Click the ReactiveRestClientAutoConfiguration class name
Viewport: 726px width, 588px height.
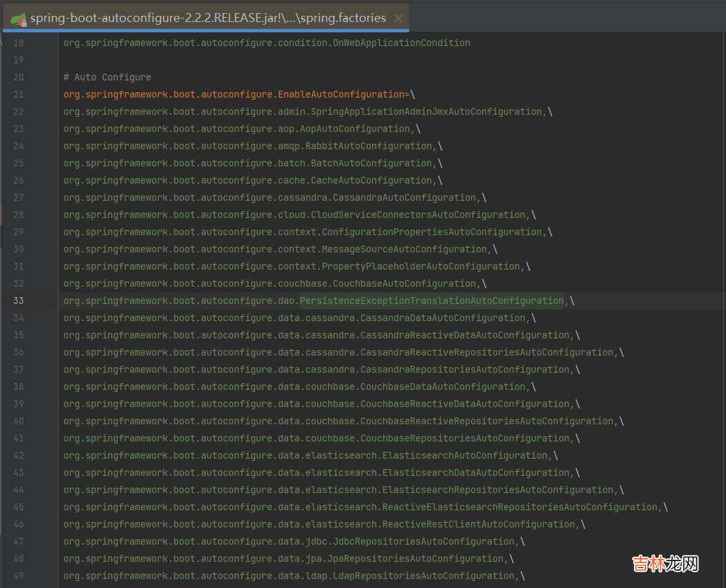(x=478, y=524)
